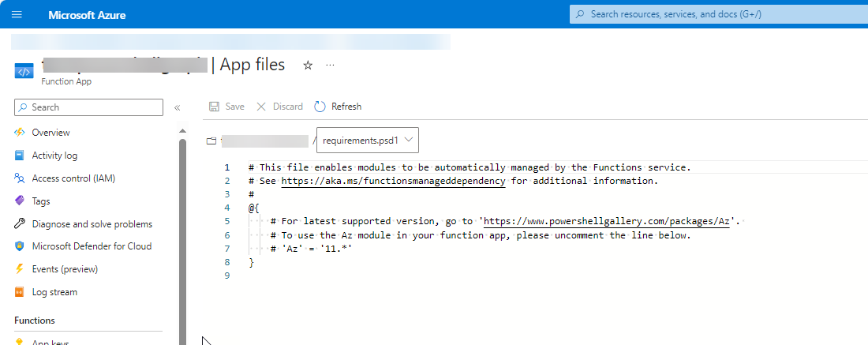Open Events (preview) in the sidebar
The width and height of the screenshot is (868, 345).
65,269
